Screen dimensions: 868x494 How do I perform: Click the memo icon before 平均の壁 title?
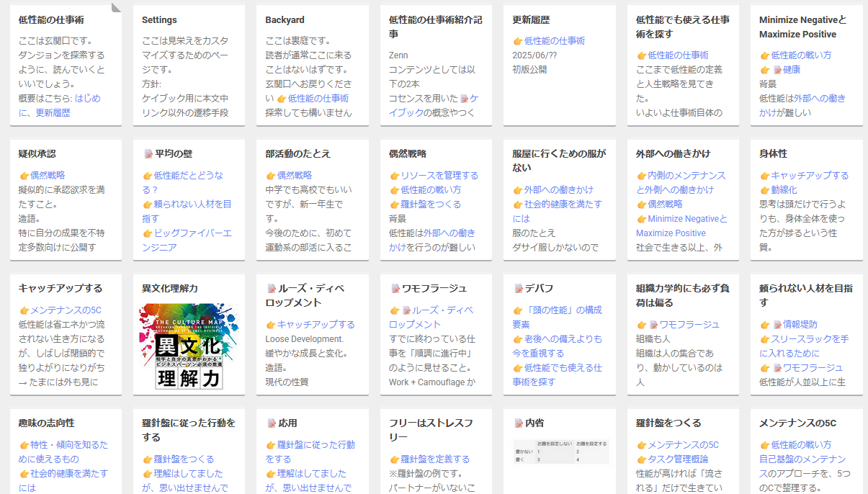point(148,153)
